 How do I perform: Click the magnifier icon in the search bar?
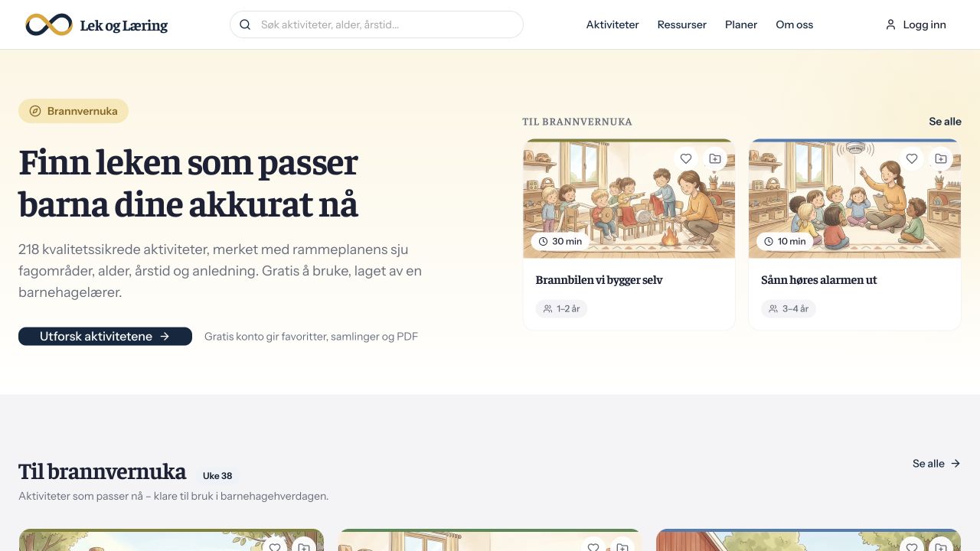(245, 24)
